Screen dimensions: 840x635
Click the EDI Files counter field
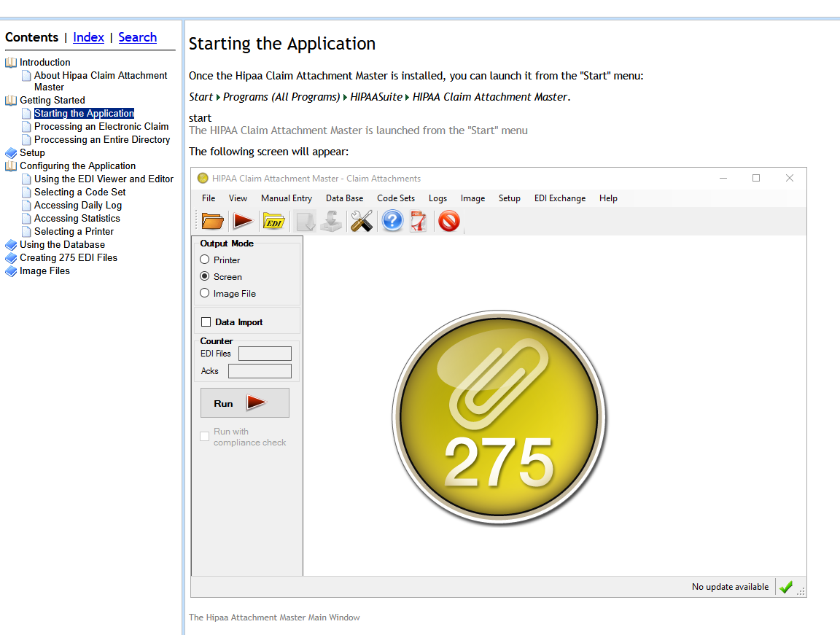(x=265, y=354)
